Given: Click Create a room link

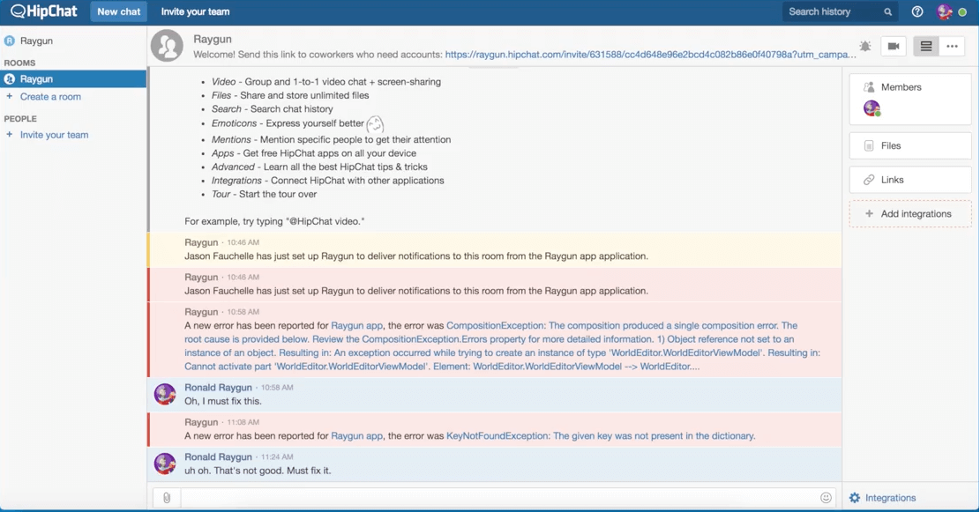Looking at the screenshot, I should (x=50, y=97).
